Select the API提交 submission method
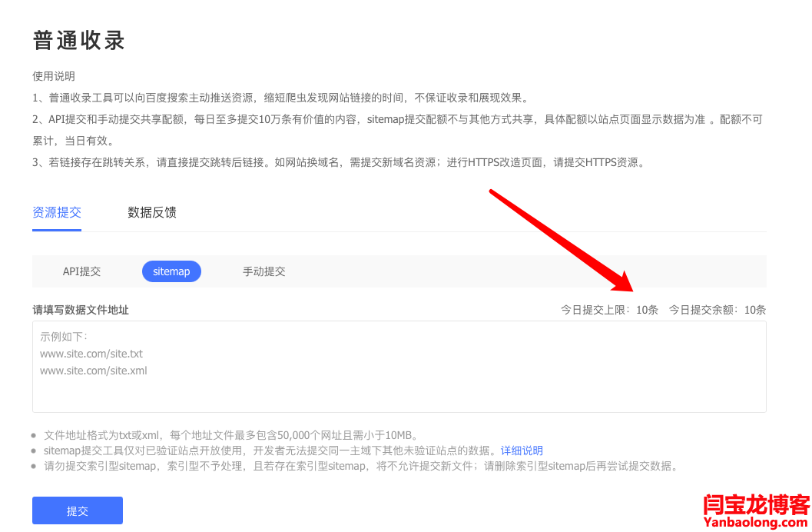The image size is (812, 532). click(81, 271)
